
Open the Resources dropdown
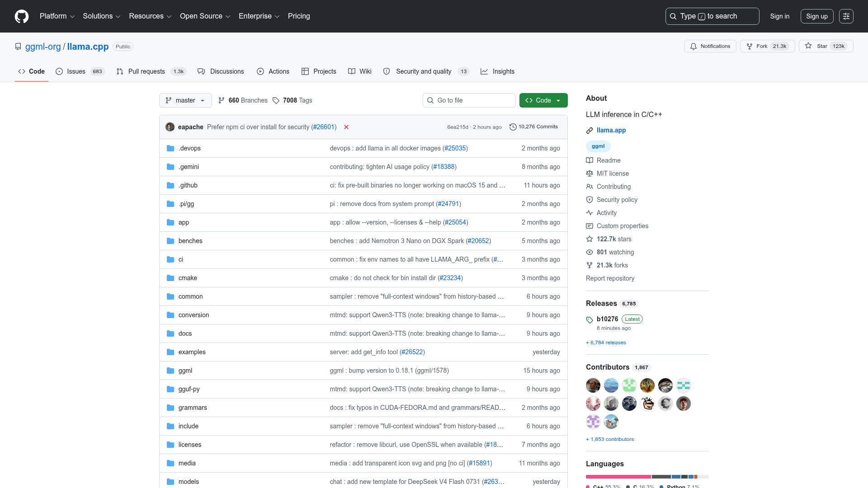(x=150, y=16)
